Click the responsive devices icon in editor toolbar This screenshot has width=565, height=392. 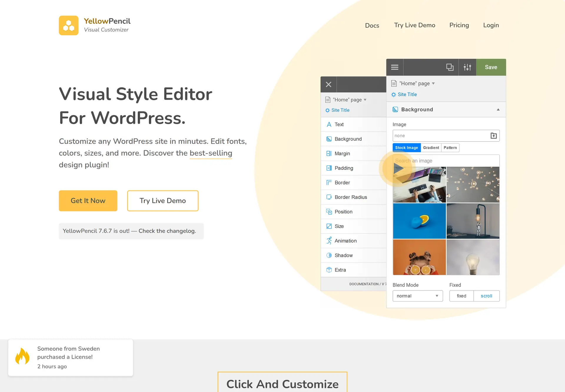(x=450, y=67)
